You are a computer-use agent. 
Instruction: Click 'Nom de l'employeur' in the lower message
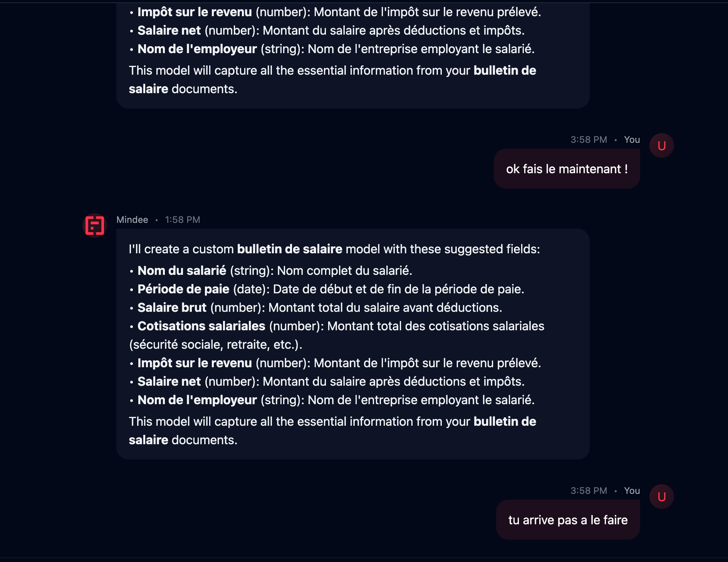pos(197,400)
